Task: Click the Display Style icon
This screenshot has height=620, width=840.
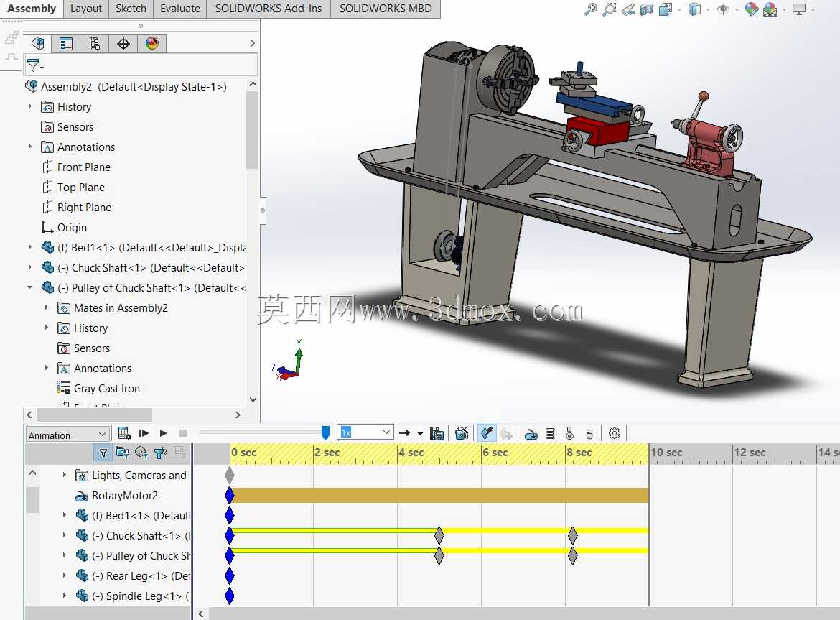Action: 694,9
